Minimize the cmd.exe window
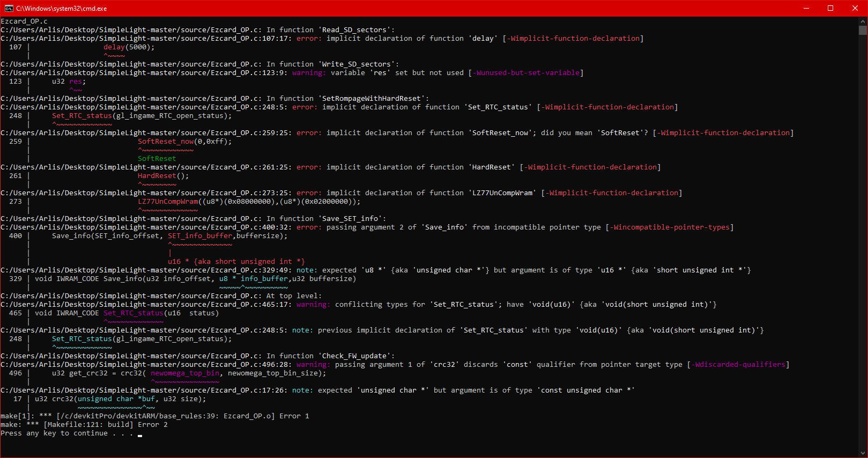 click(806, 8)
